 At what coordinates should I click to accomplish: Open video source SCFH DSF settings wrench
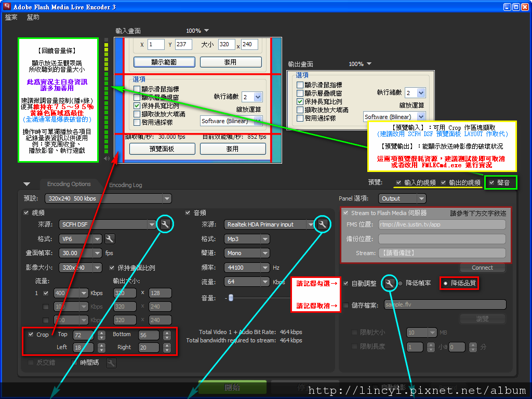[165, 224]
